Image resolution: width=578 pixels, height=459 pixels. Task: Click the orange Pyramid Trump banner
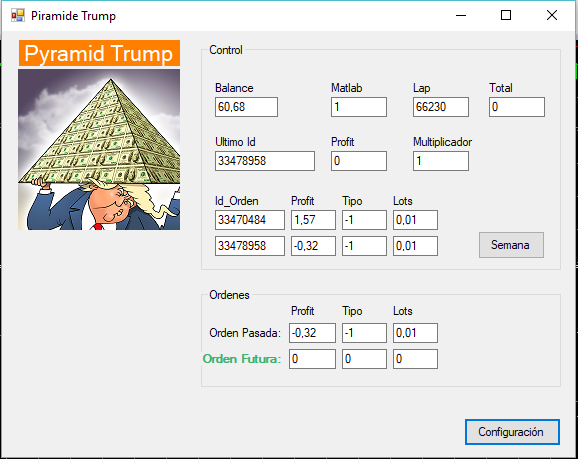tap(99, 53)
